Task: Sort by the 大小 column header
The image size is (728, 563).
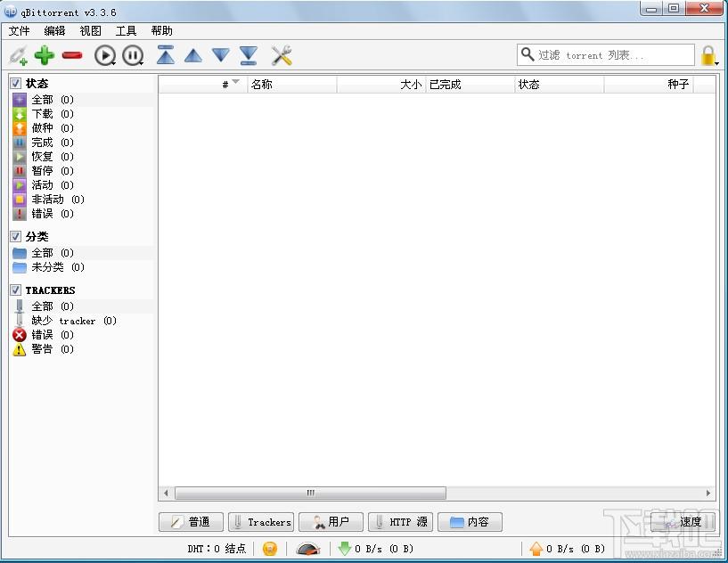Action: click(x=381, y=85)
